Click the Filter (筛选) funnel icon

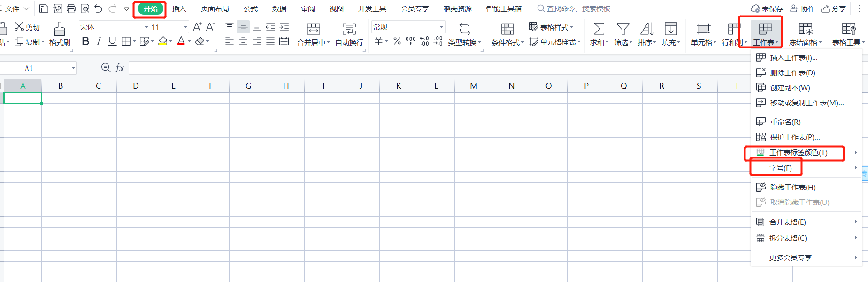(623, 29)
